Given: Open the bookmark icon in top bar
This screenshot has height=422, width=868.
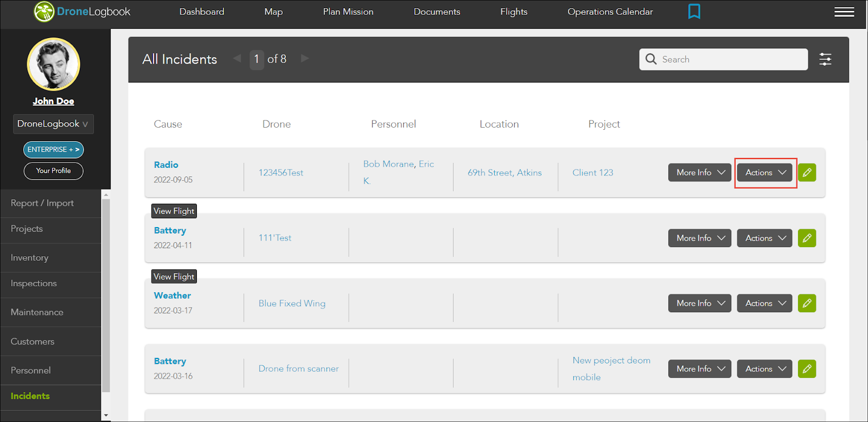Looking at the screenshot, I should pyautogui.click(x=694, y=11).
